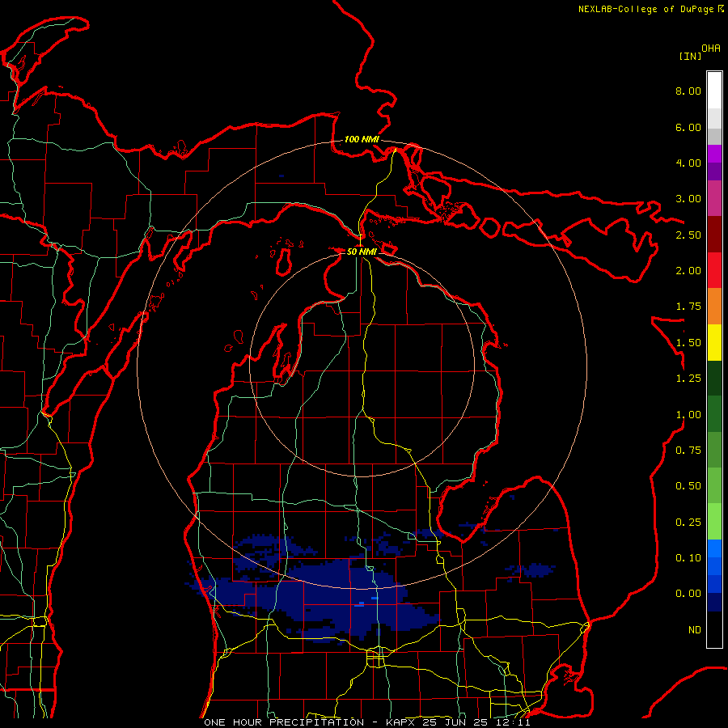Click the black ND swatch in legend

pos(714,629)
